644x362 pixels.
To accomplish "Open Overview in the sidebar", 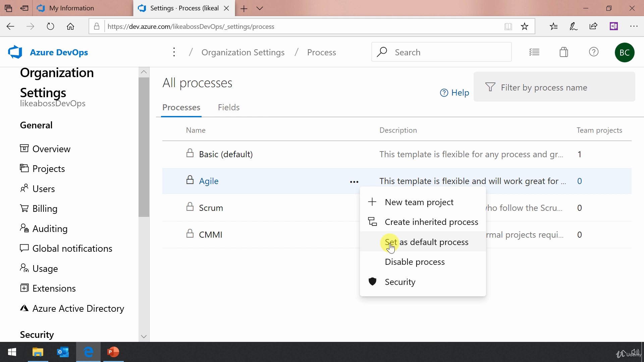I will click(x=45, y=149).
